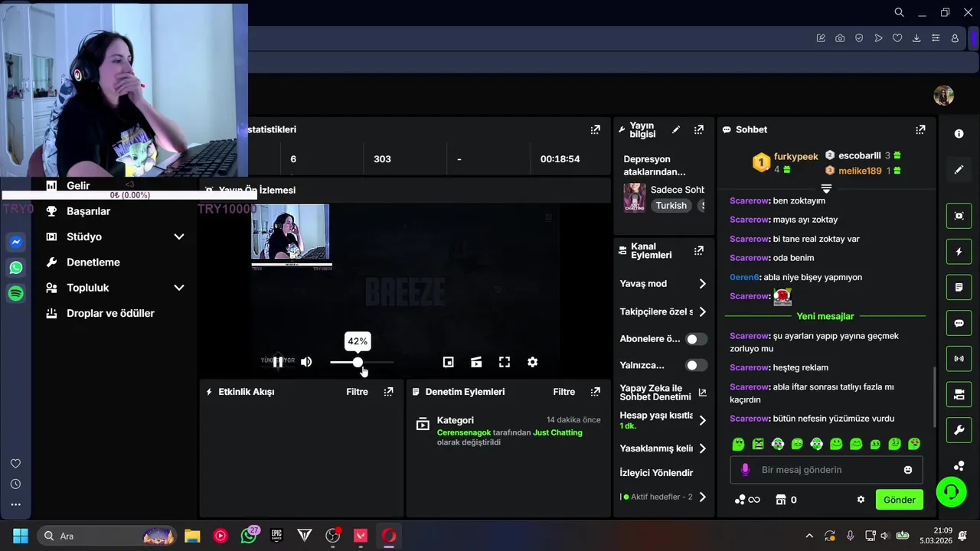Open Yasaklanmış kelimeler options arrow
The width and height of the screenshot is (980, 551).
coord(702,448)
